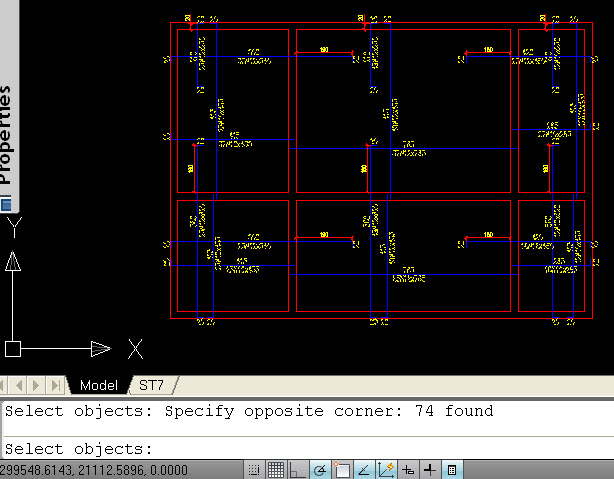Toggle Snap Mode in status bar
The width and height of the screenshot is (614, 479).
tap(255, 470)
